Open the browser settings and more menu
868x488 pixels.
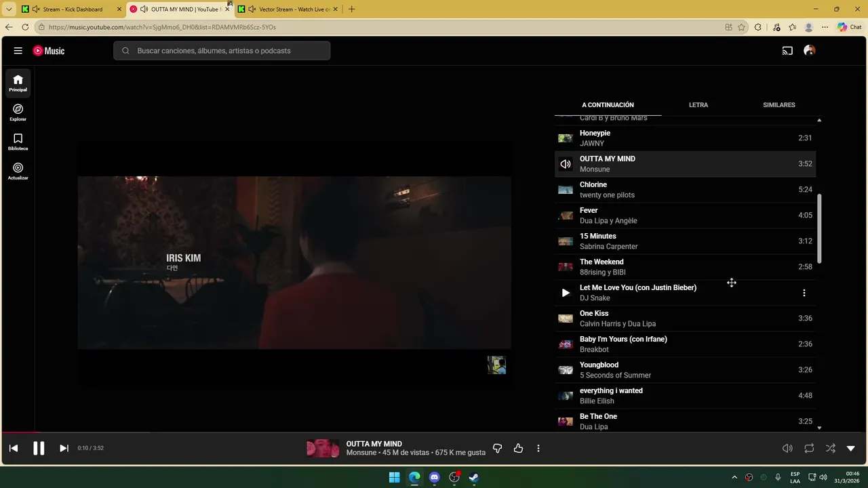825,27
